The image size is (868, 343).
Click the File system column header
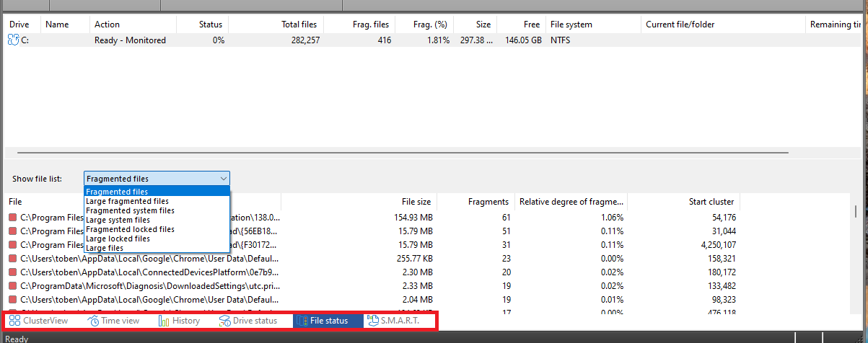(594, 24)
